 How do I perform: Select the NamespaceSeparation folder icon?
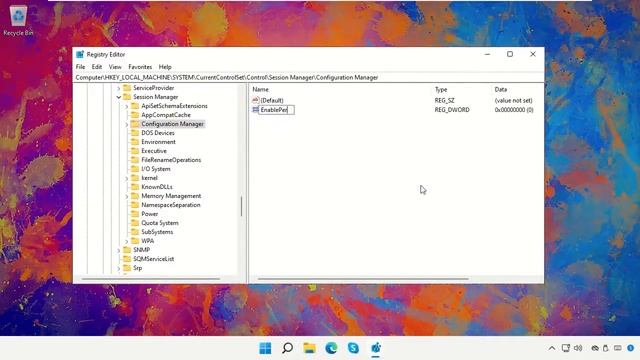coord(135,204)
